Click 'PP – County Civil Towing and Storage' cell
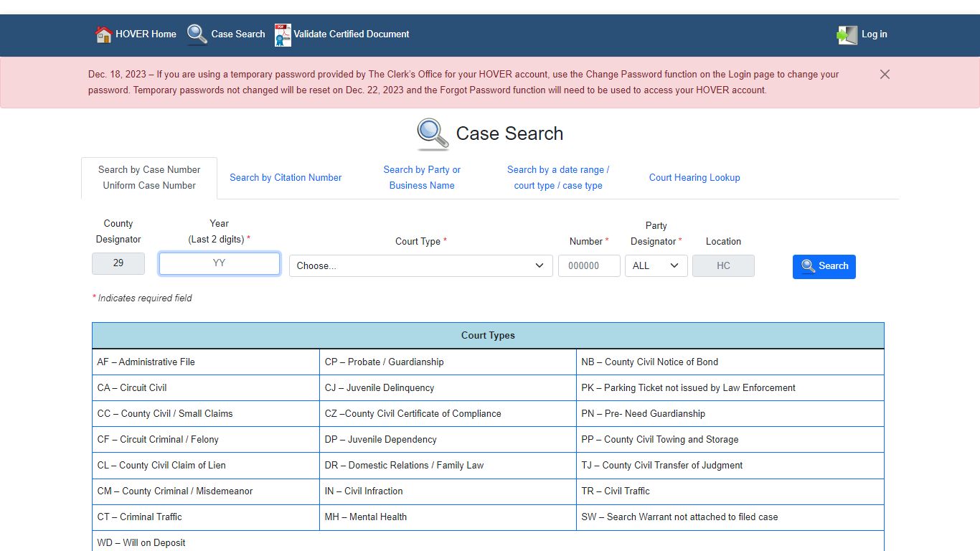The width and height of the screenshot is (980, 551). pos(730,440)
